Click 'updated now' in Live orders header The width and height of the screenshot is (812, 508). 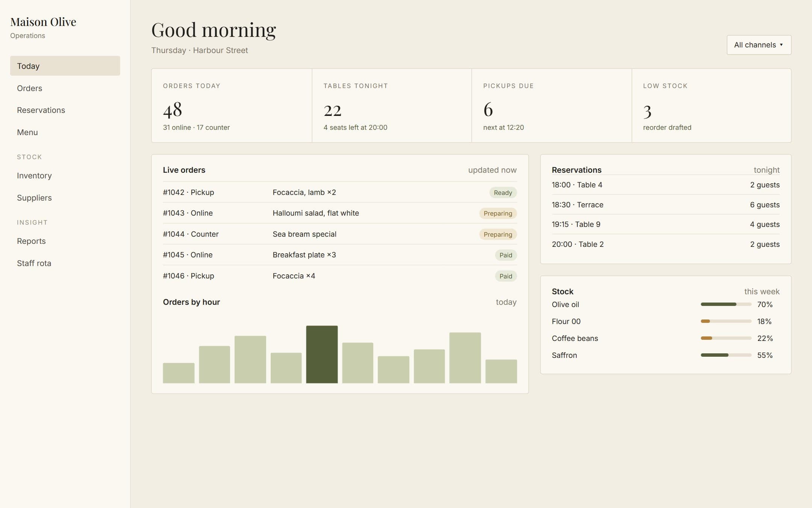pyautogui.click(x=492, y=170)
